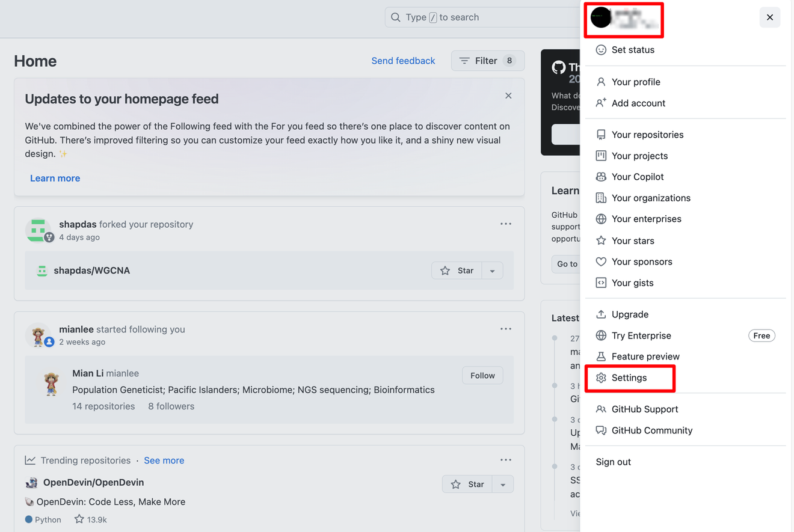
Task: Click the sponsors heart icon
Action: [601, 261]
